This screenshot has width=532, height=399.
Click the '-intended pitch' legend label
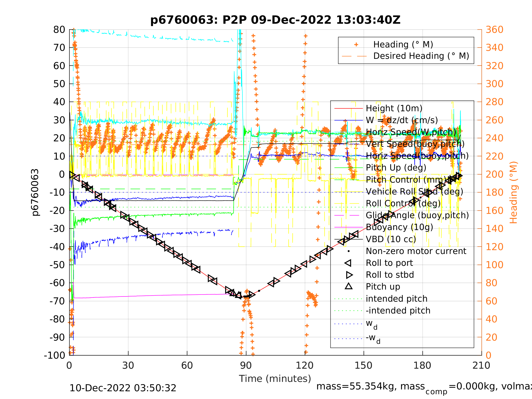click(x=398, y=310)
